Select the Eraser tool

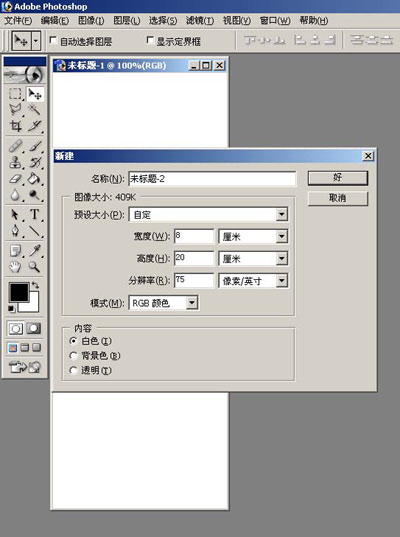(x=15, y=179)
